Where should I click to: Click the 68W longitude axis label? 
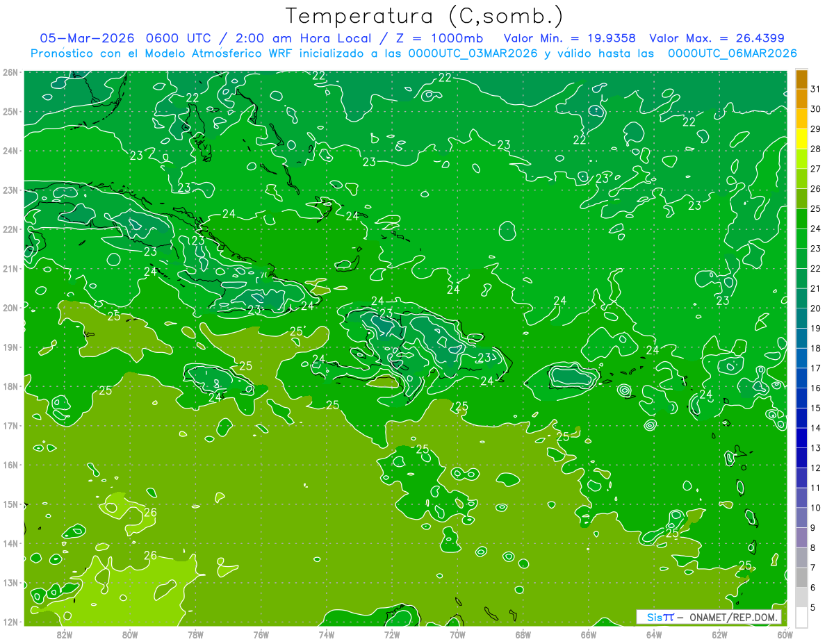[x=523, y=634]
